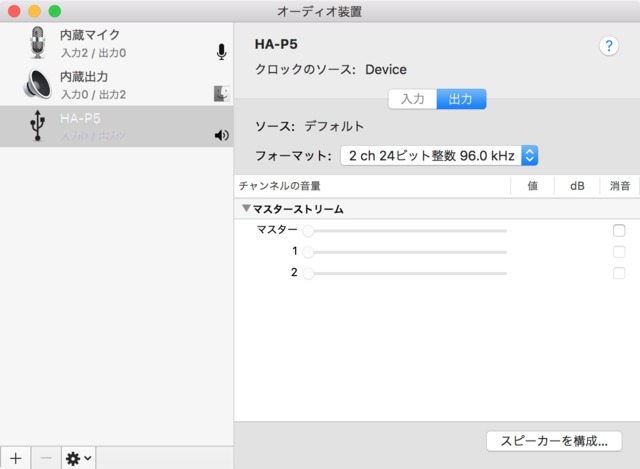Click the microphone icon for 内蔵マイク
640x469 pixels.
[x=38, y=43]
